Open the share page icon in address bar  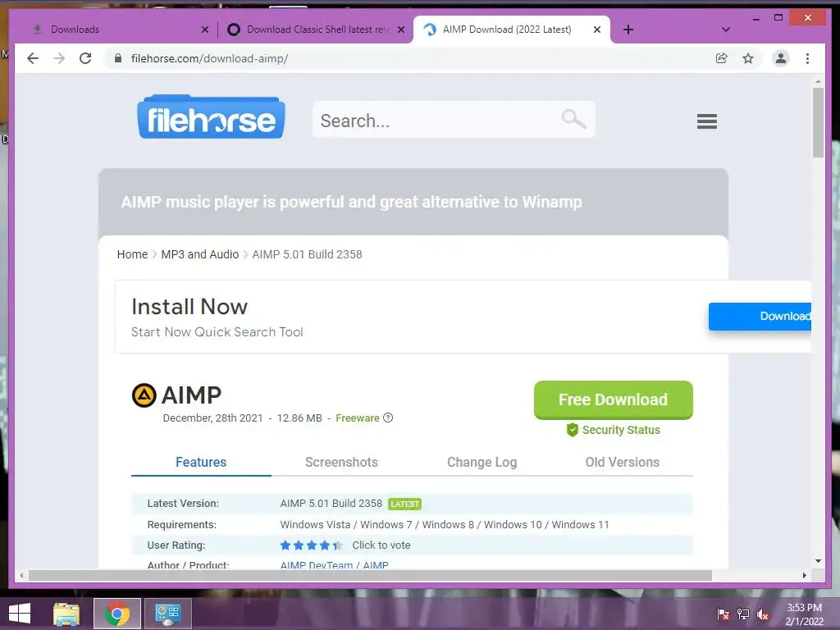coord(722,58)
